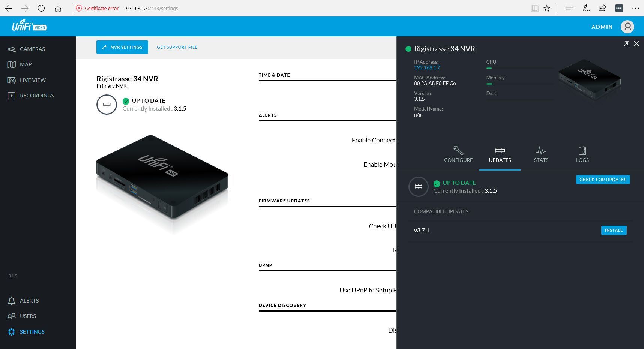Go back in the browser

(x=9, y=8)
